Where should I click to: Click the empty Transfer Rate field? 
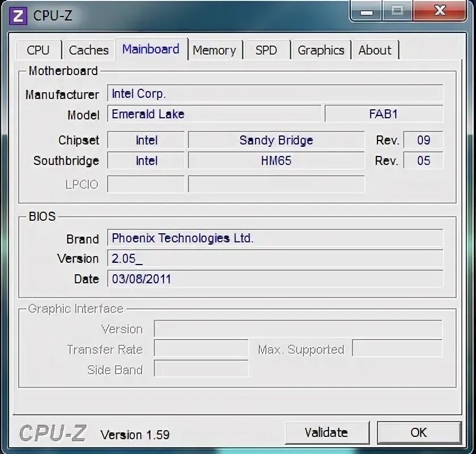pos(201,349)
